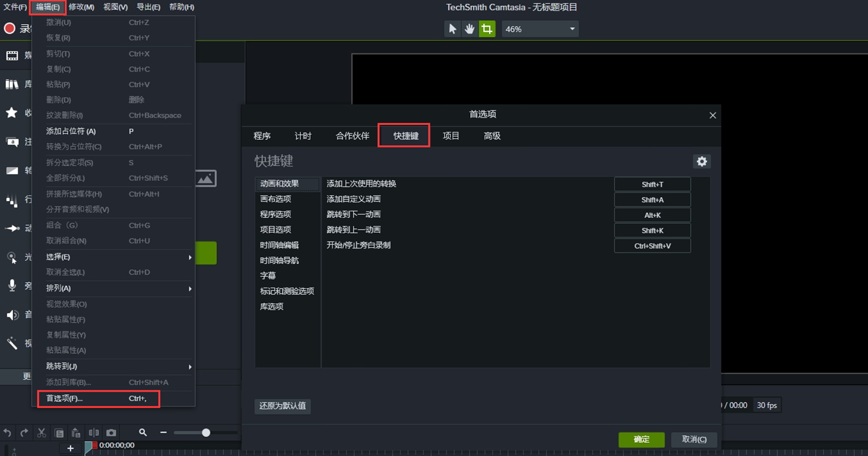
Task: Open the Library books icon in sidebar
Action: pos(12,85)
